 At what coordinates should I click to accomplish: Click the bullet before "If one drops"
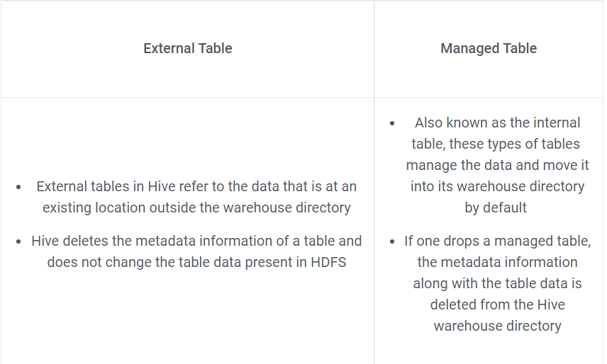(393, 241)
